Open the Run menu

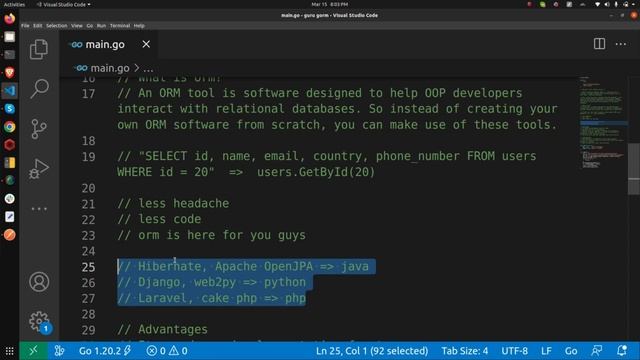(x=101, y=26)
